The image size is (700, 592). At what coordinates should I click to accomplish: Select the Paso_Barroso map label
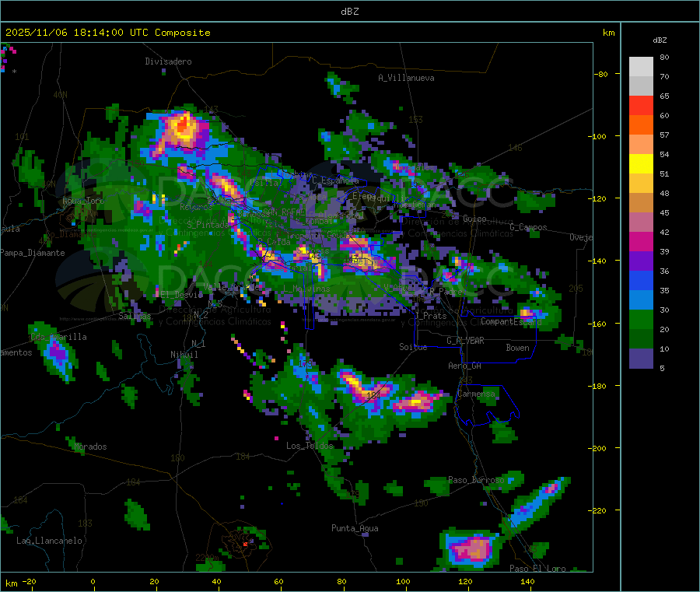(x=476, y=480)
